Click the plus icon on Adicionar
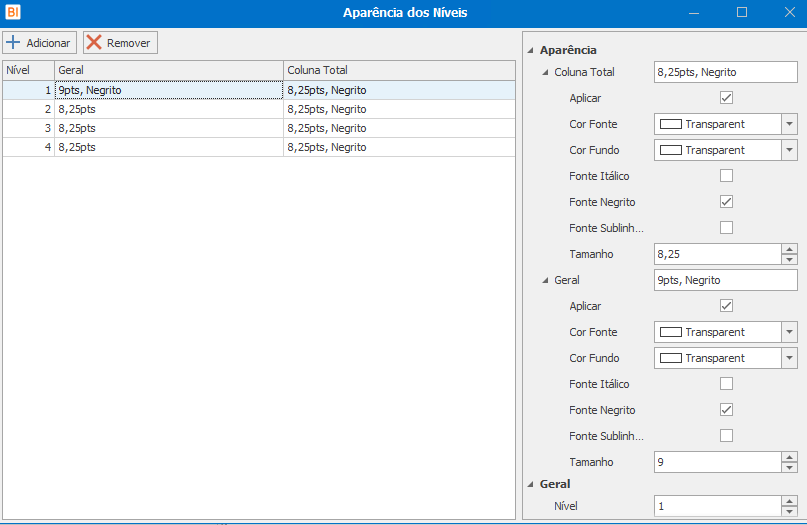Image resolution: width=807 pixels, height=525 pixels. click(13, 43)
